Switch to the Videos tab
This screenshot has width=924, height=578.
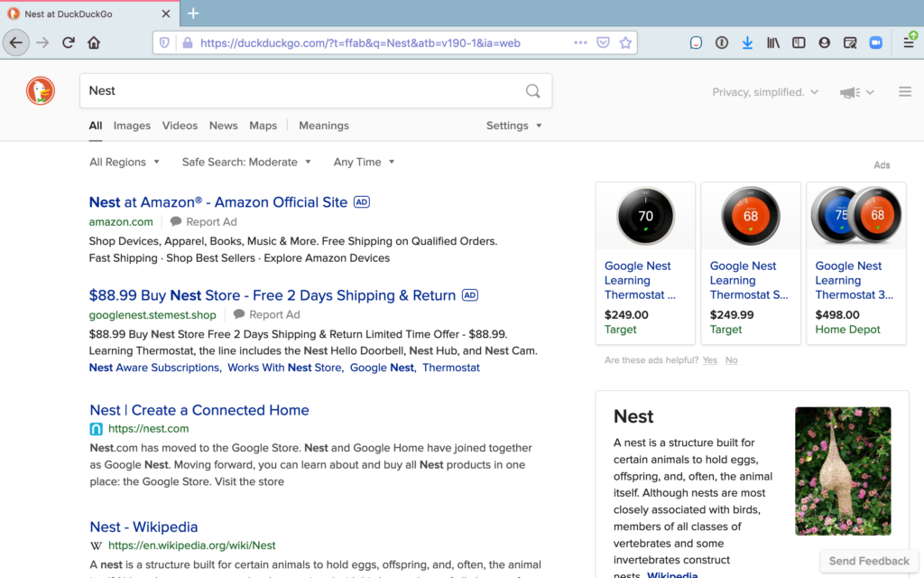point(180,126)
